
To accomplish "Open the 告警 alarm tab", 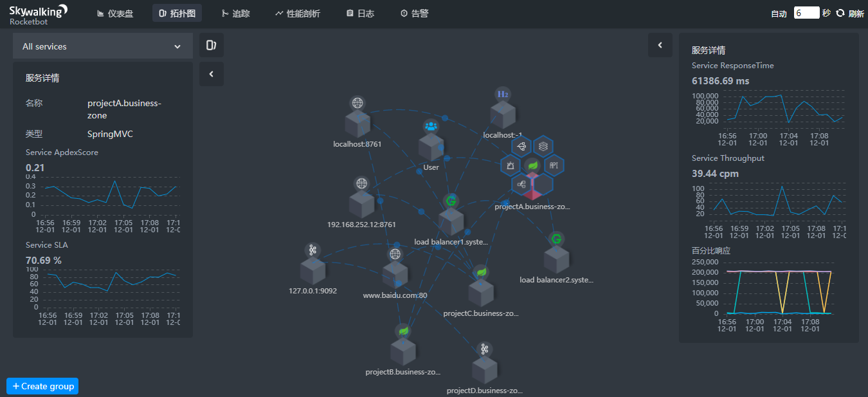I will [x=414, y=14].
